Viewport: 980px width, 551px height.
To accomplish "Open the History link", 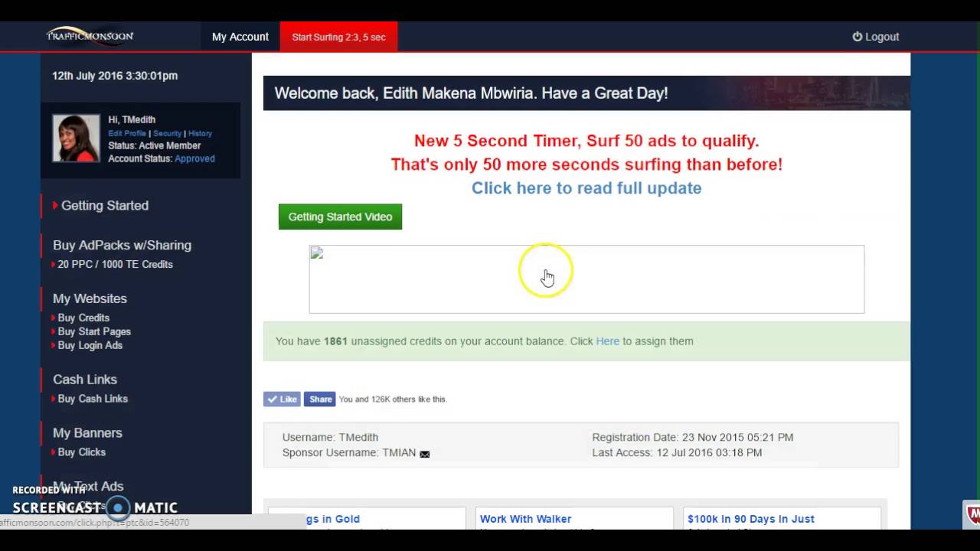I will click(200, 133).
